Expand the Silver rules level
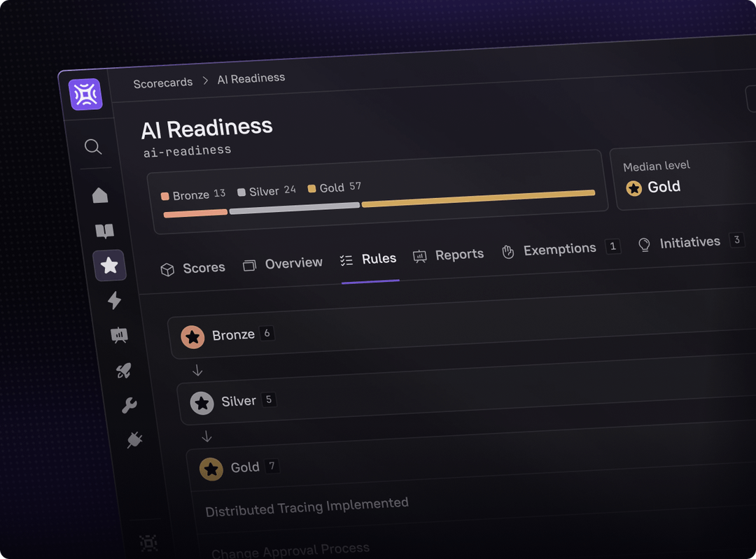 pyautogui.click(x=238, y=402)
